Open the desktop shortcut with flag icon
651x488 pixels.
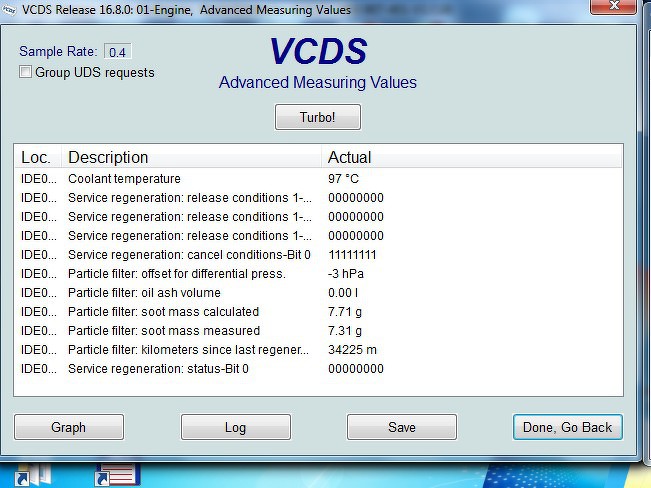click(117, 475)
